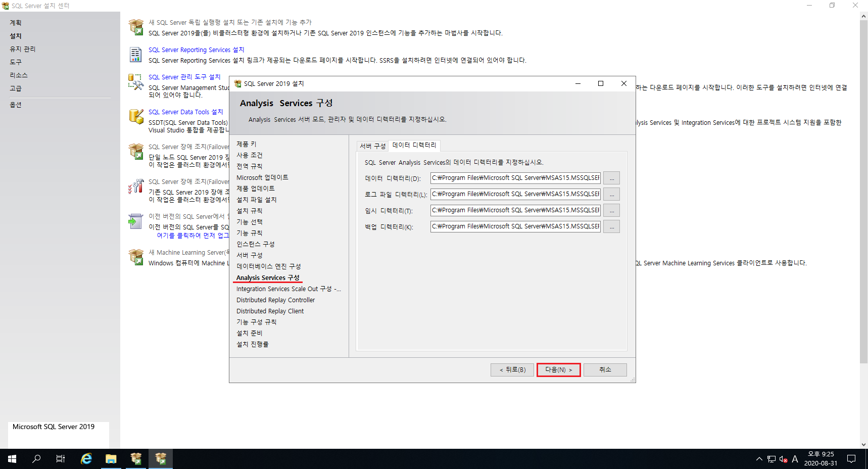Image resolution: width=868 pixels, height=469 pixels.
Task: Switch to the 서버 구성 tab
Action: 373,146
